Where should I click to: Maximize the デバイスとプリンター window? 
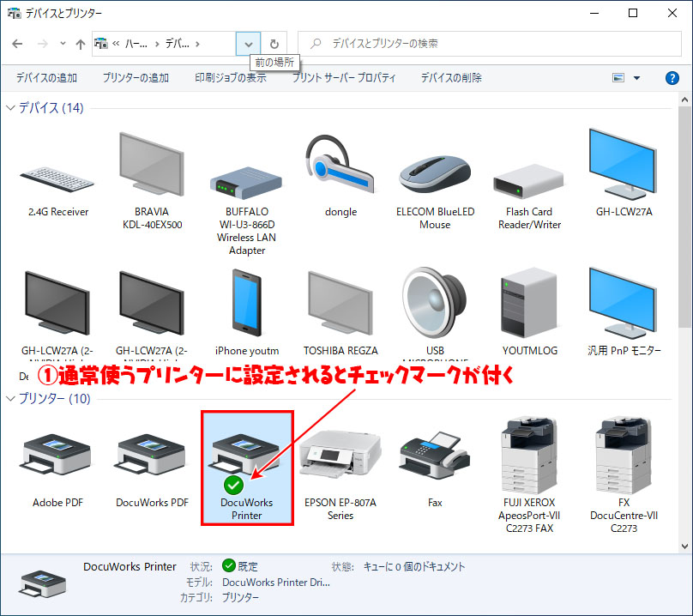[633, 13]
